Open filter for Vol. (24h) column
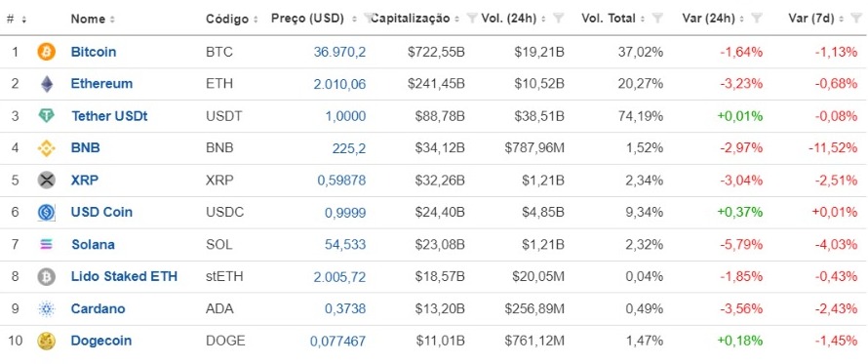This screenshot has height=364, width=868. click(x=559, y=19)
